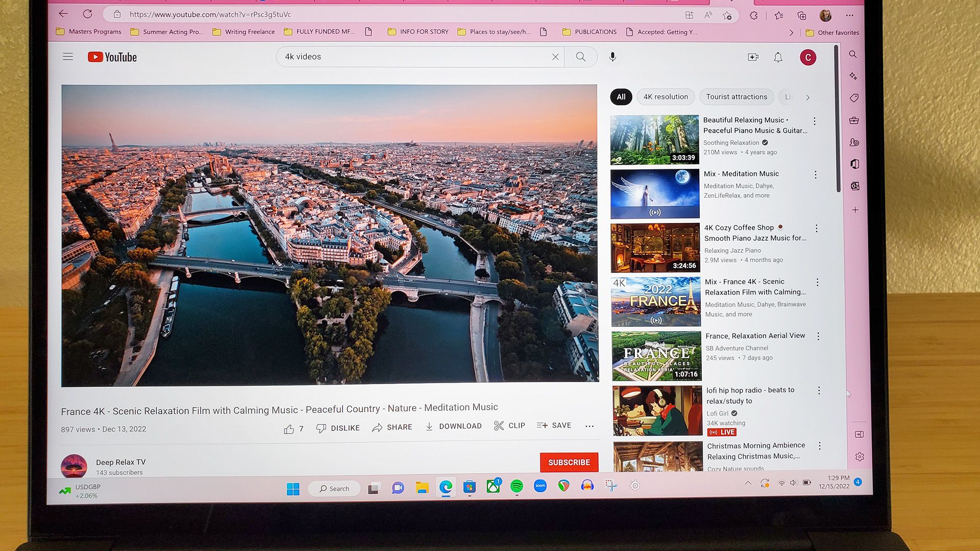The image size is (980, 551).
Task: Click the DOWNLOAD video icon
Action: click(x=429, y=426)
